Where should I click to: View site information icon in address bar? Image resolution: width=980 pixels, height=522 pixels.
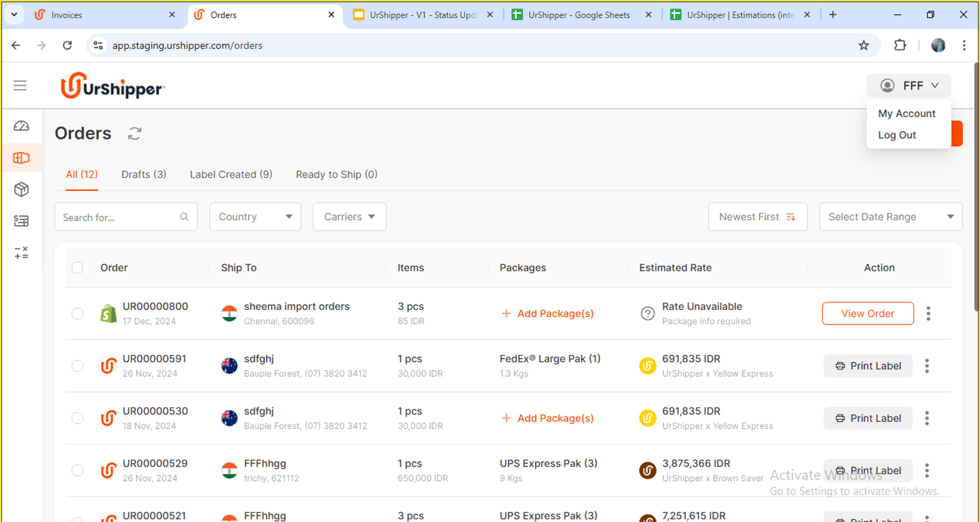[x=98, y=45]
